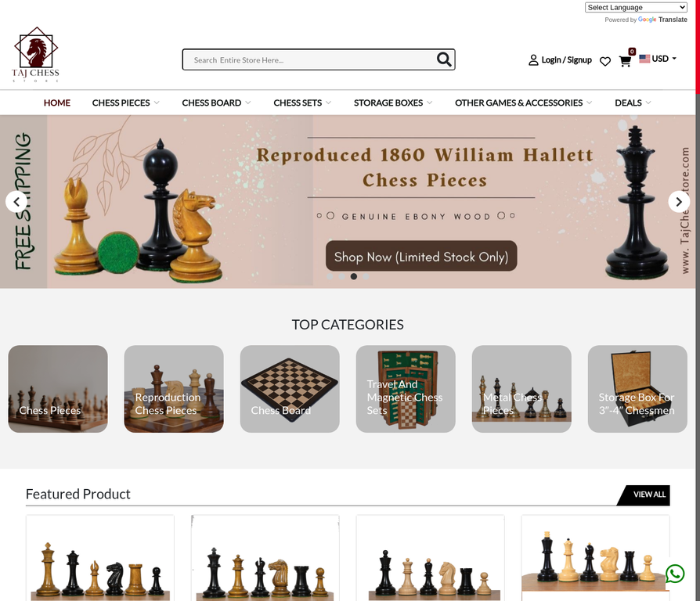The image size is (700, 601).
Task: Go to the Home menu item
Action: tap(56, 103)
